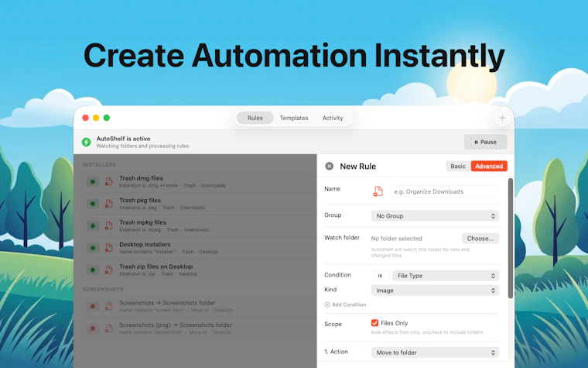
Task: Select Trash zip files on Desktop title
Action: pos(156,267)
